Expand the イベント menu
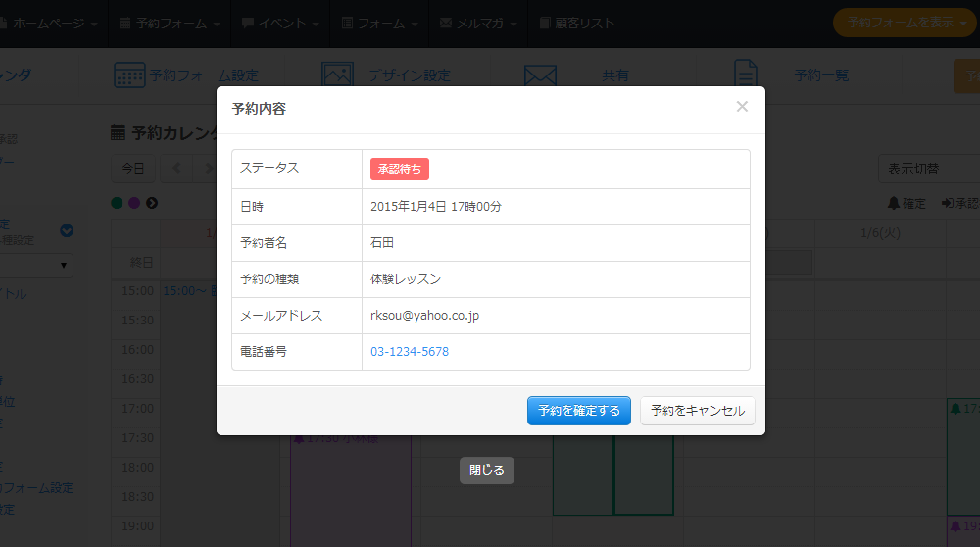The image size is (980, 547). (x=279, y=23)
